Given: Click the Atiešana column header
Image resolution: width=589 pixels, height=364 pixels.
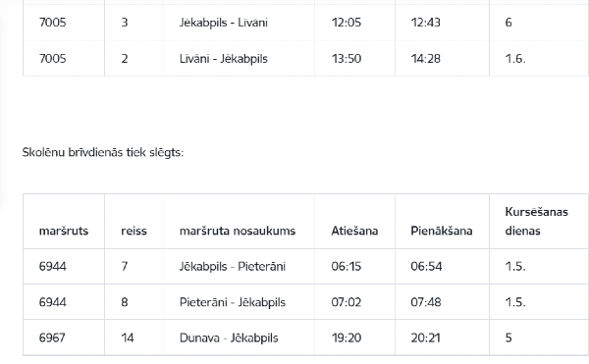Looking at the screenshot, I should 354,231.
